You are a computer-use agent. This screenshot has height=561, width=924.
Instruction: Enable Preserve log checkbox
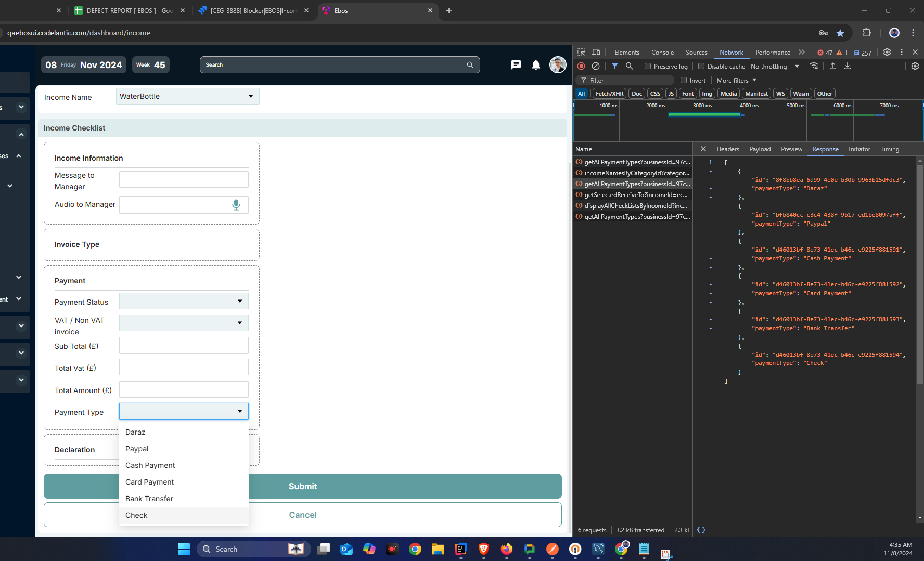point(648,66)
